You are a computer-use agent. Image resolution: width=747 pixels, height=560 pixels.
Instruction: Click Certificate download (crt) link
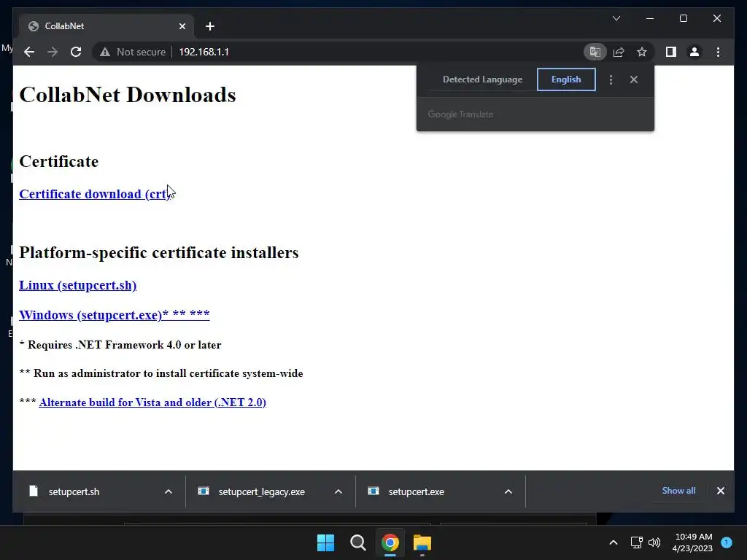[95, 194]
